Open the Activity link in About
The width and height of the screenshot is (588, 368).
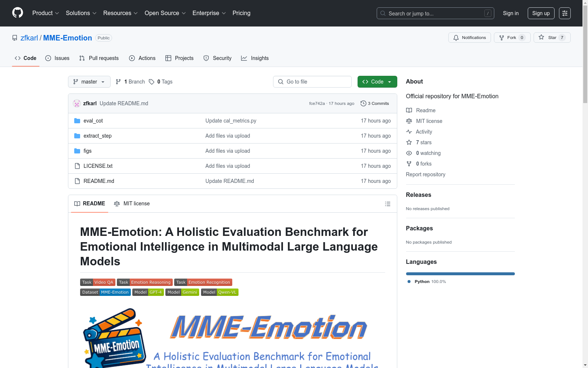(424, 132)
